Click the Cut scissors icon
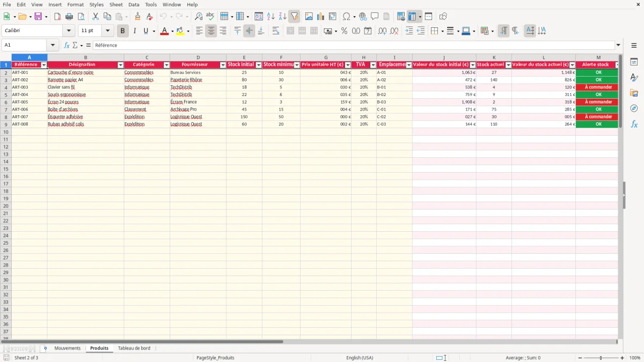Image resolution: width=644 pixels, height=362 pixels. (x=96, y=17)
